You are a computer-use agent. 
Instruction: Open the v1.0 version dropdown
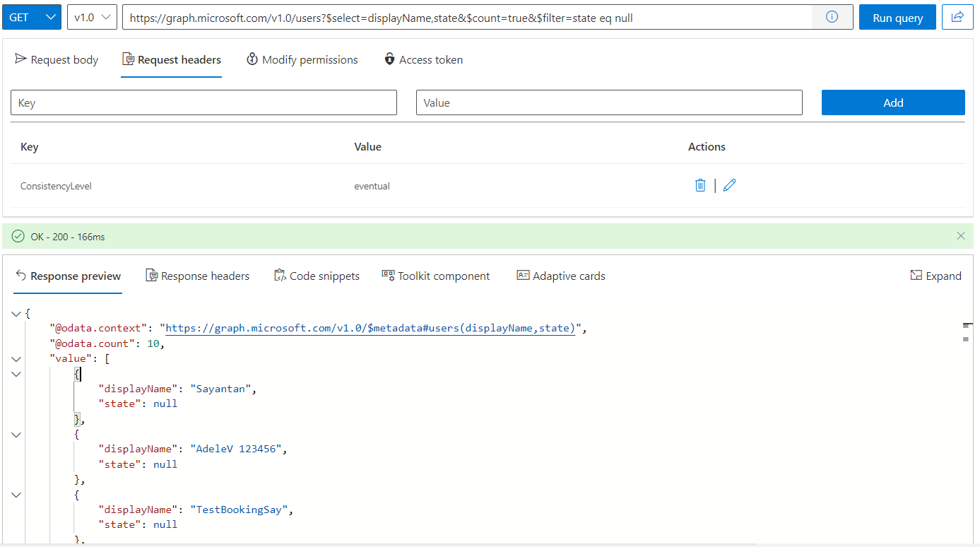(x=92, y=17)
